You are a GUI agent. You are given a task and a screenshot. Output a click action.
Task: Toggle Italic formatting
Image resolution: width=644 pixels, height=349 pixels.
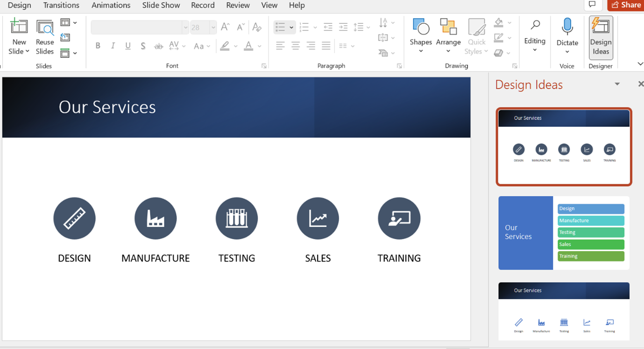point(113,46)
